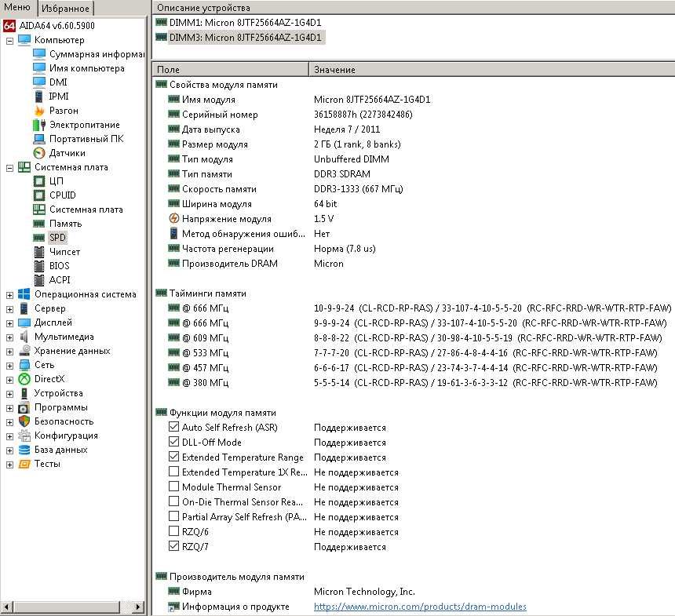Screen dimensions: 675x616
Task: Expand the Сеть tree node
Action: [9, 366]
